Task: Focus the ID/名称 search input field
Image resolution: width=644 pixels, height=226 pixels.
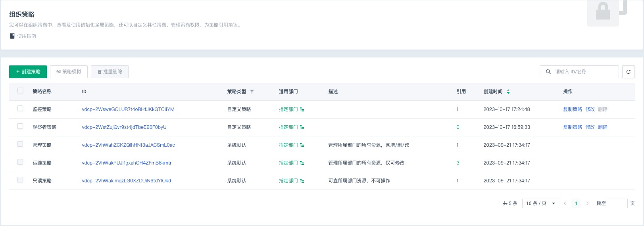Action: click(583, 72)
